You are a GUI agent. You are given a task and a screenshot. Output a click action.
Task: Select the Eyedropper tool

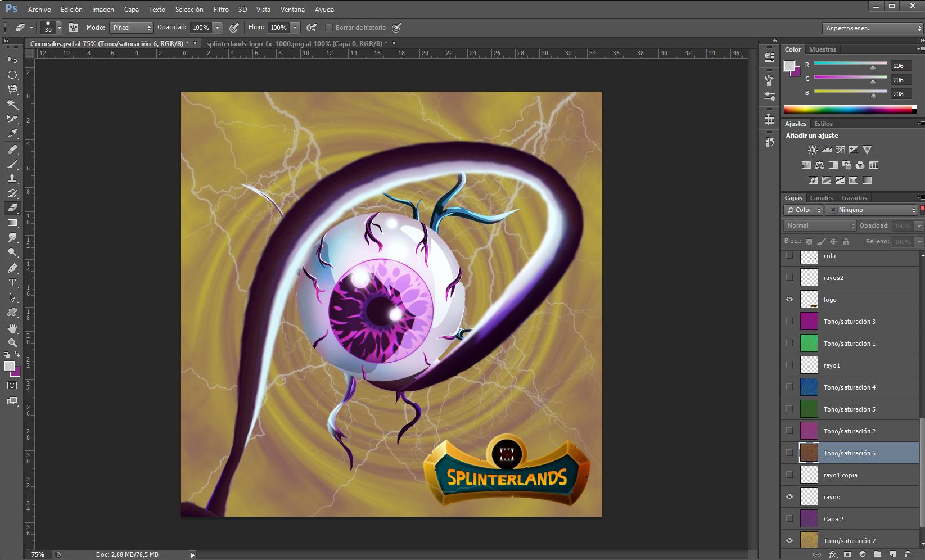click(12, 133)
